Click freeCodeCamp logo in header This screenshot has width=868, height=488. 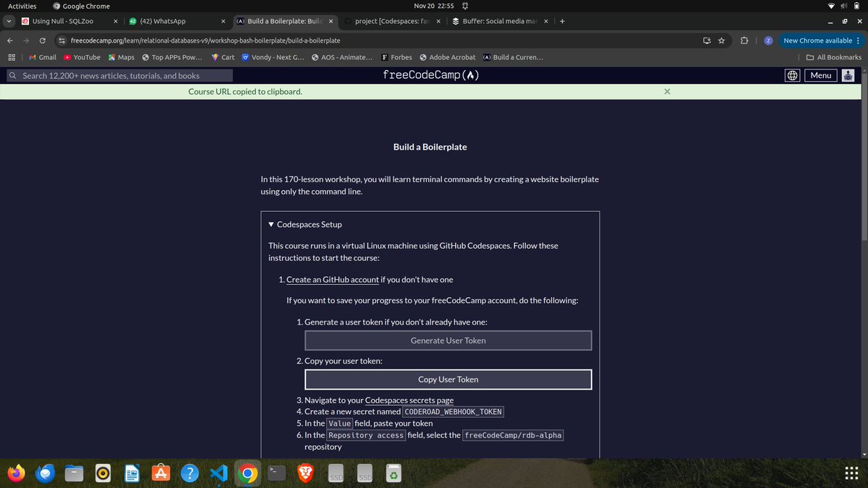tap(431, 75)
